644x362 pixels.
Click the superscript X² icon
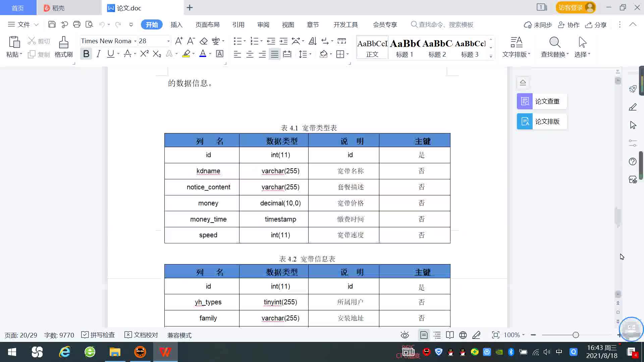tap(144, 54)
